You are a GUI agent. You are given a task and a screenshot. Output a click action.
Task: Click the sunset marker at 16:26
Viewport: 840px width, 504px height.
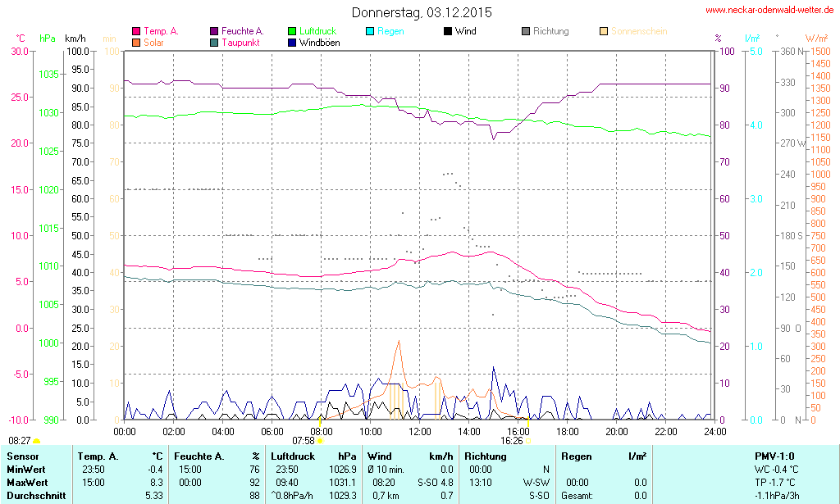tap(529, 441)
